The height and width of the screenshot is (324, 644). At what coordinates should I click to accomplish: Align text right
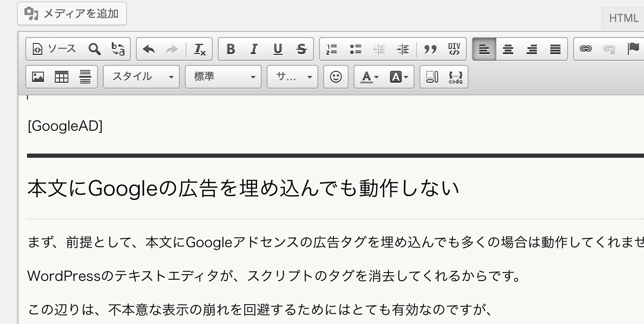[x=532, y=49]
